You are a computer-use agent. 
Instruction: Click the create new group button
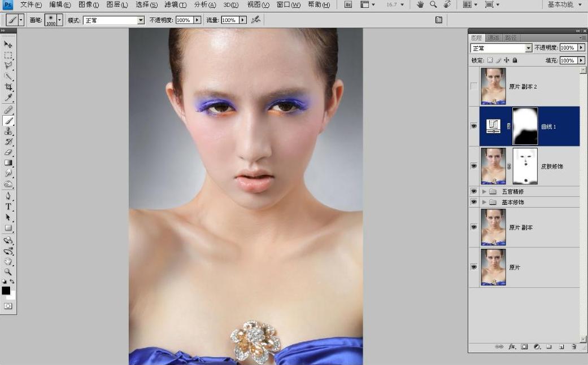click(x=549, y=346)
